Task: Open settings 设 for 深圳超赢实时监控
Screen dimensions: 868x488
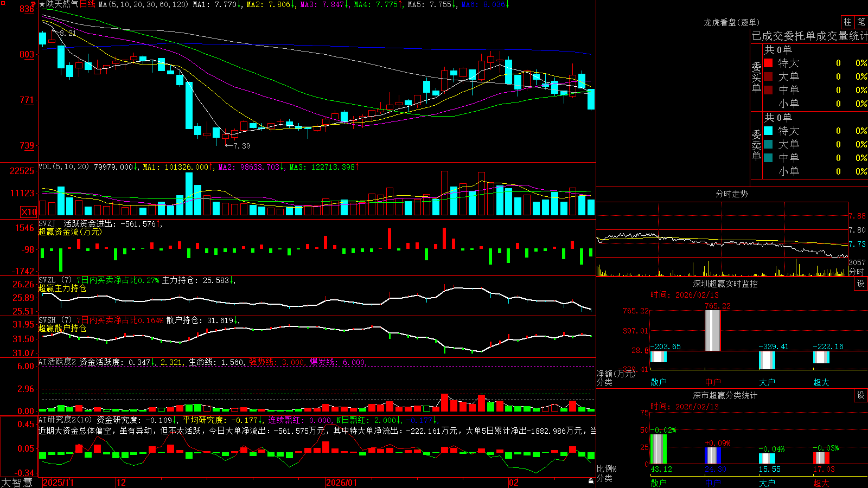Action: point(860,284)
